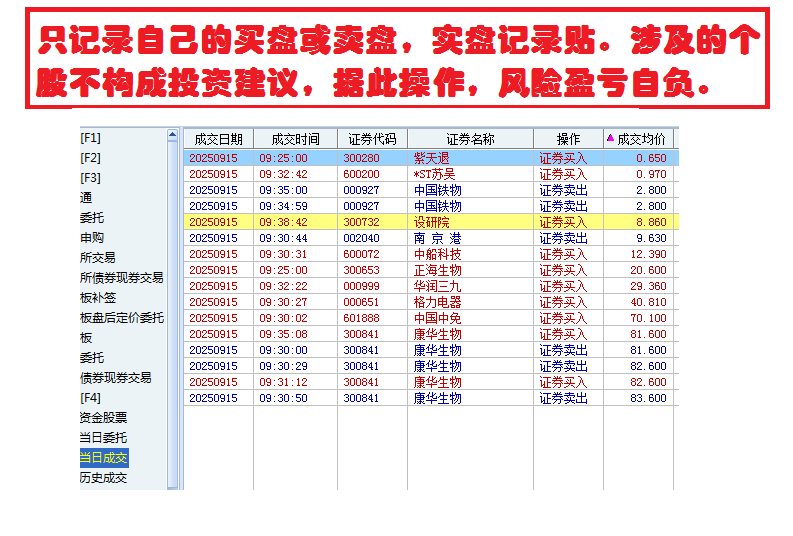Sort by 成交均价 column header
The height and width of the screenshot is (536, 793).
[638, 139]
